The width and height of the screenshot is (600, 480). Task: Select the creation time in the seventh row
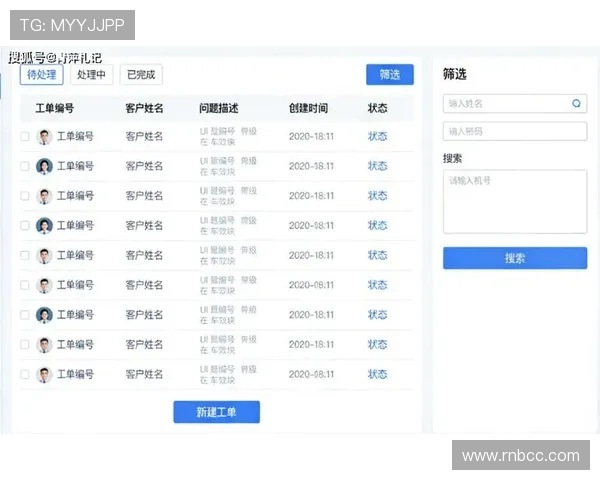pyautogui.click(x=311, y=315)
